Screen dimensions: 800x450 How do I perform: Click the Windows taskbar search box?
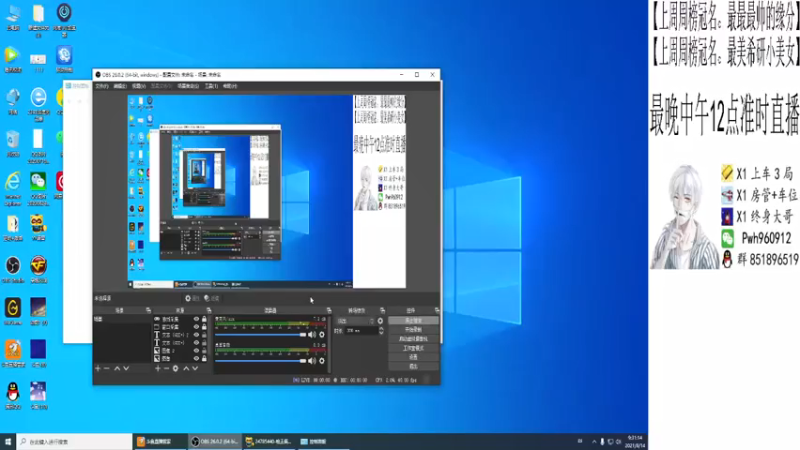tap(74, 442)
